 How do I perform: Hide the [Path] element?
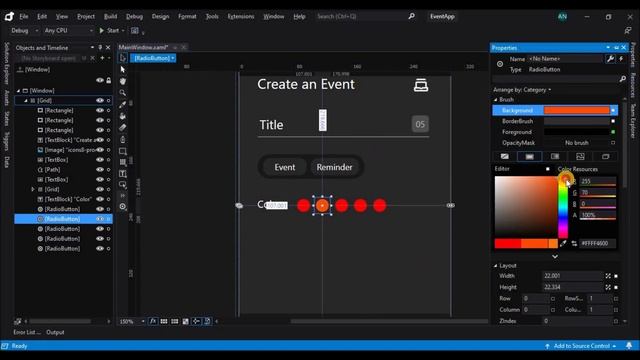coord(100,170)
